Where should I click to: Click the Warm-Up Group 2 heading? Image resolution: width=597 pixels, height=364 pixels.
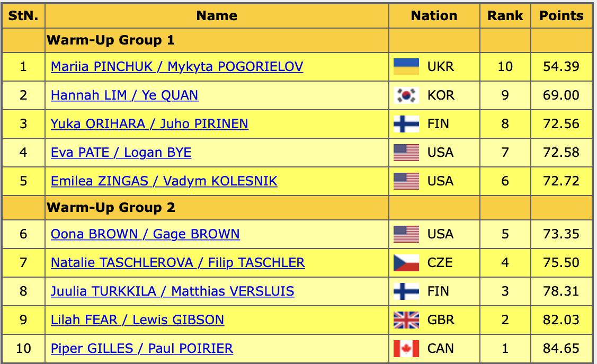[x=111, y=208]
